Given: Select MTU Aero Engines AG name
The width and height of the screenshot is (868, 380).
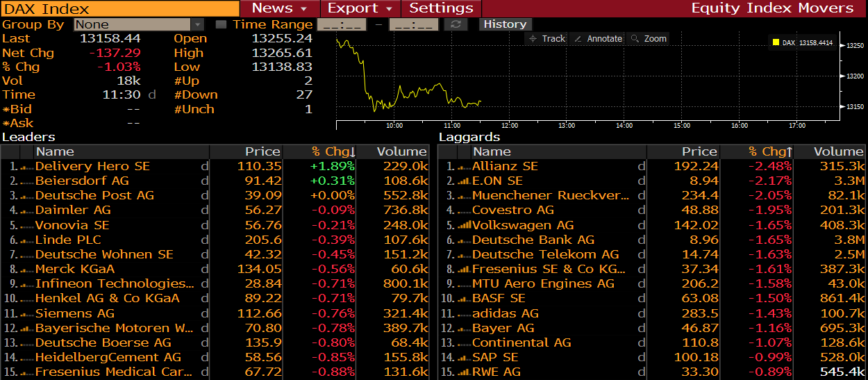Looking at the screenshot, I should [543, 284].
